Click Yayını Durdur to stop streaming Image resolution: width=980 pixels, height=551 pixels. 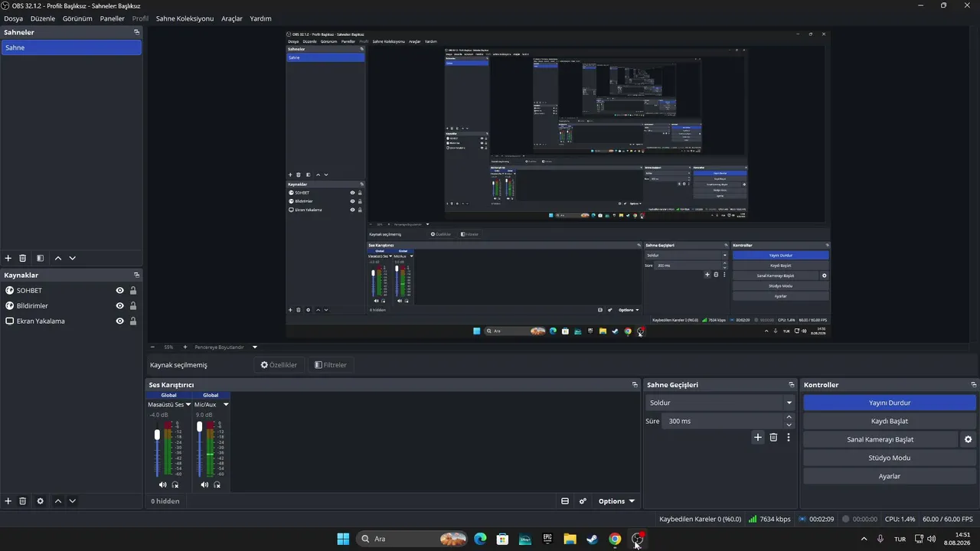tap(890, 403)
